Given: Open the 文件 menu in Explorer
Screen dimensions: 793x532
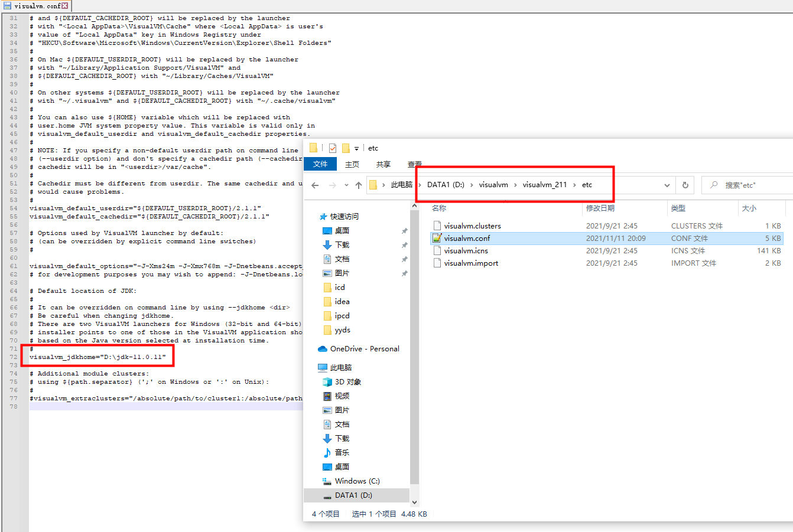Looking at the screenshot, I should pos(320,164).
